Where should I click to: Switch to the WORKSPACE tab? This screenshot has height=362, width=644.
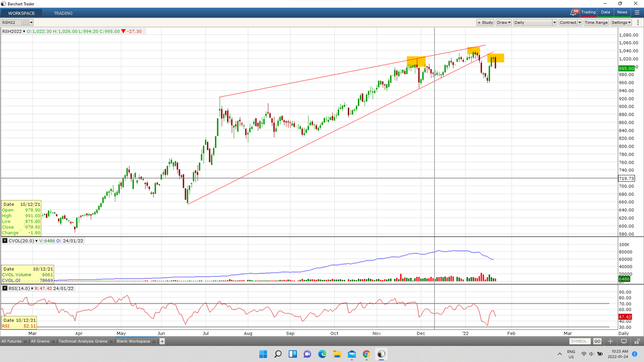(x=21, y=13)
